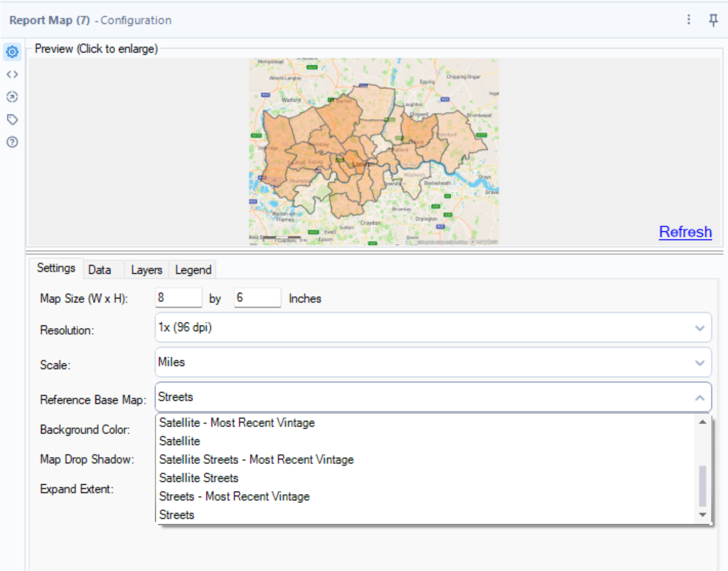The image size is (728, 571).
Task: Click the annotation tag icon
Action: 12,119
